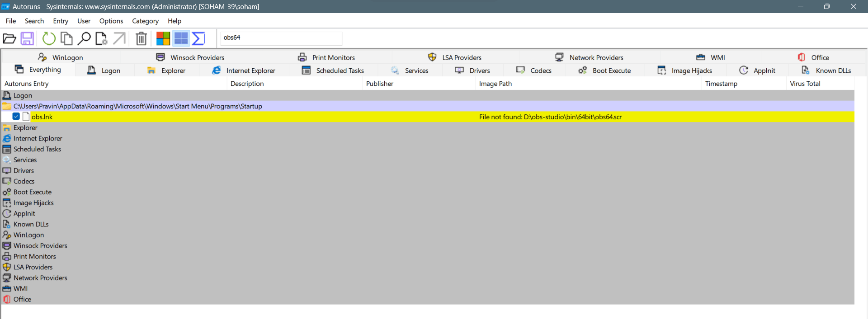Select the Known DLLs row in list
The image size is (868, 319).
coord(428,224)
